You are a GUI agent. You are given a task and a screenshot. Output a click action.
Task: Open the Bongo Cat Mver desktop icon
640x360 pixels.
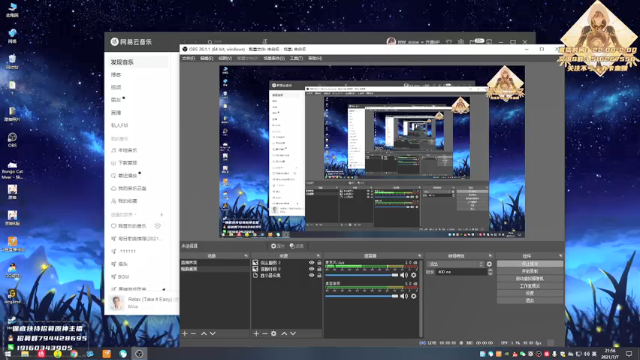tap(12, 169)
